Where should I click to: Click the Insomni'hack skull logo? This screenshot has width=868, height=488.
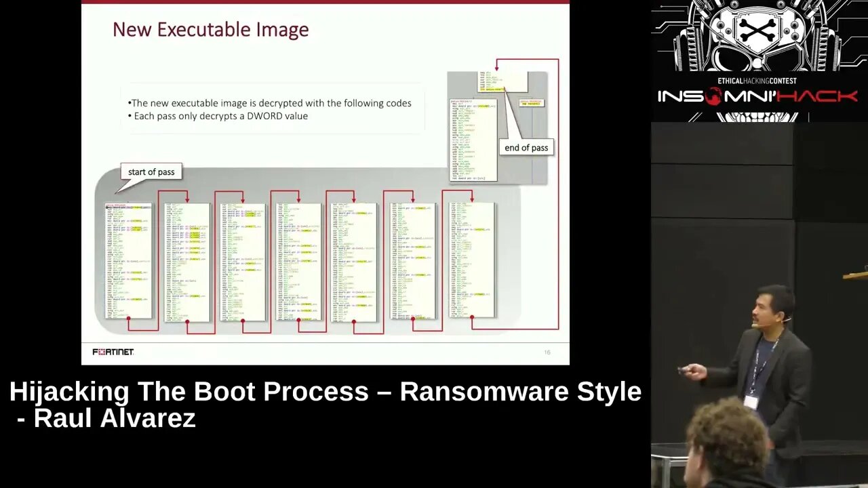[758, 35]
